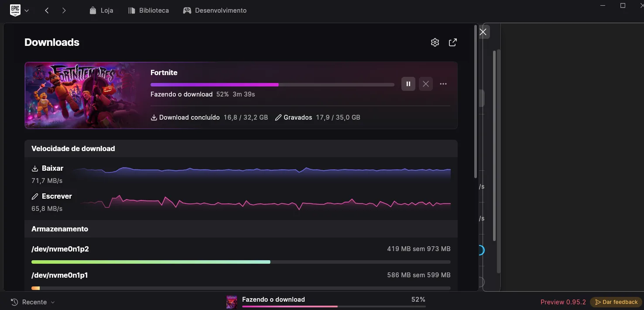Go back with the left arrow
The image size is (644, 310).
tap(47, 10)
